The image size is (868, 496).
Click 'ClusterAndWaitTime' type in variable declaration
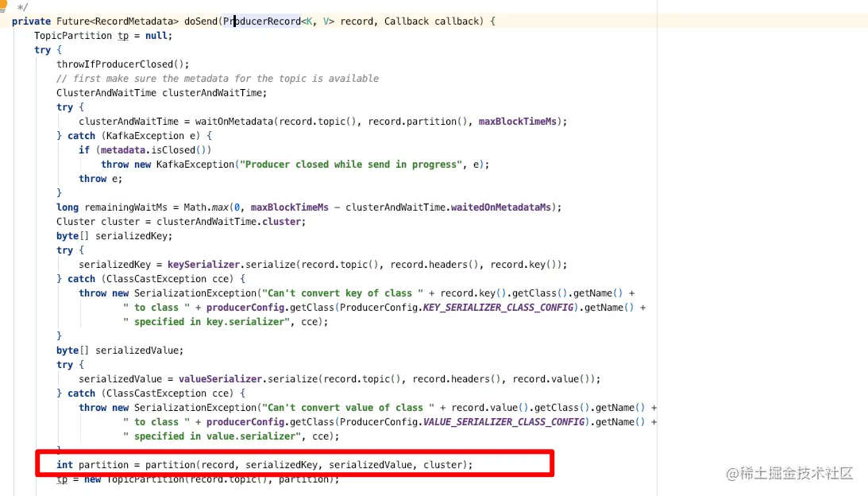pyautogui.click(x=106, y=92)
